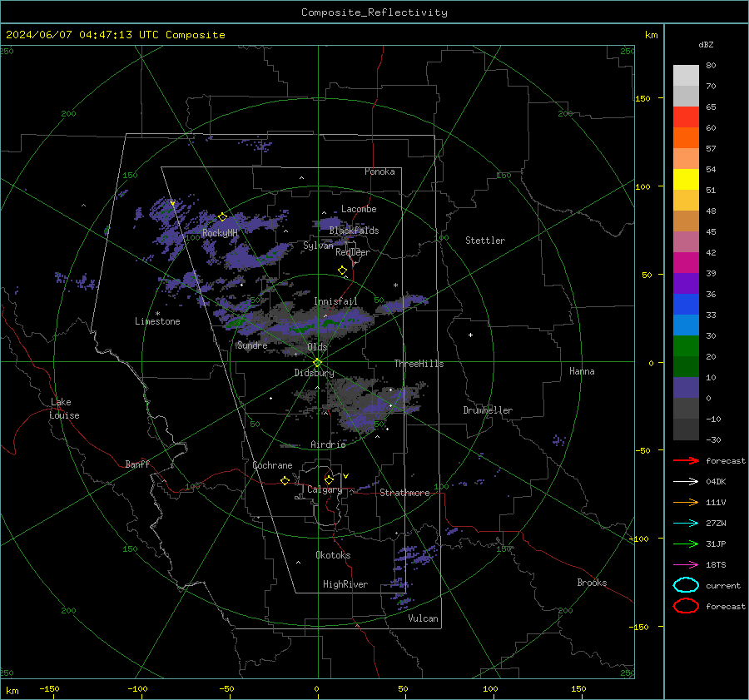Click the Sylvan label

(x=318, y=246)
